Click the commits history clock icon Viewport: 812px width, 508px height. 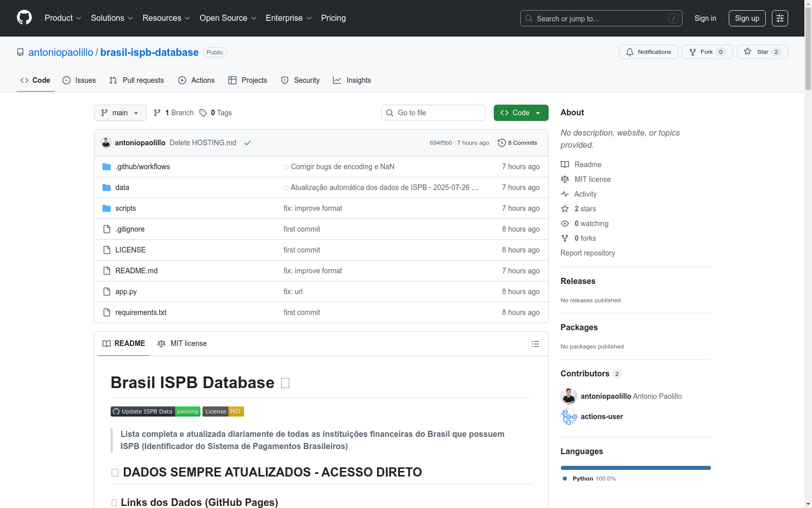502,143
